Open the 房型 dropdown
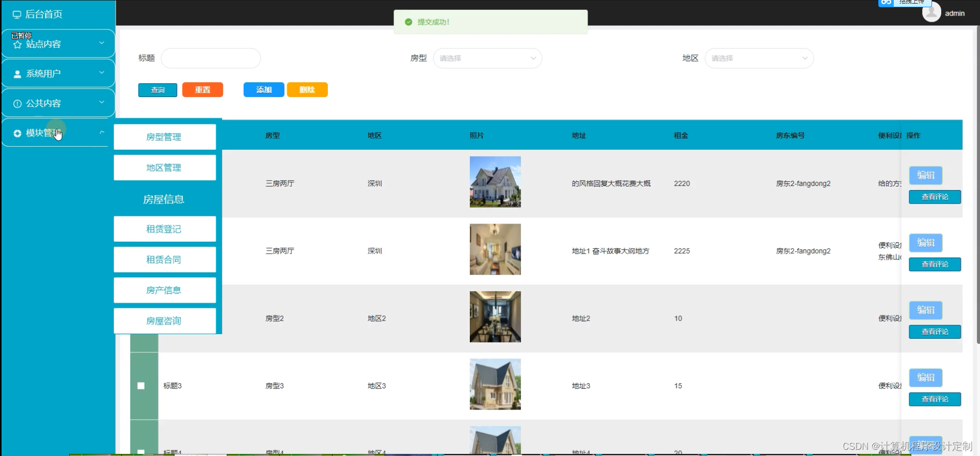 [487, 58]
